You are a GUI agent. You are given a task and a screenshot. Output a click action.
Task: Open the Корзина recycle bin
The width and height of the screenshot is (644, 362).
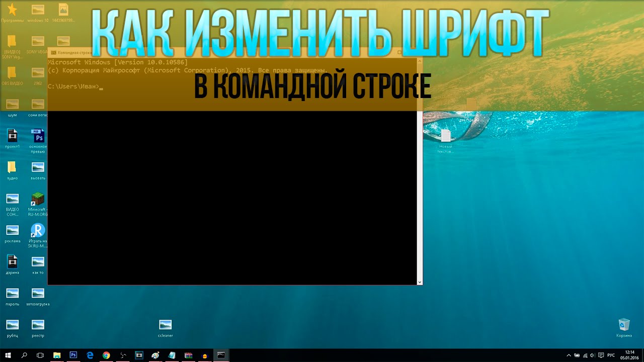point(624,328)
